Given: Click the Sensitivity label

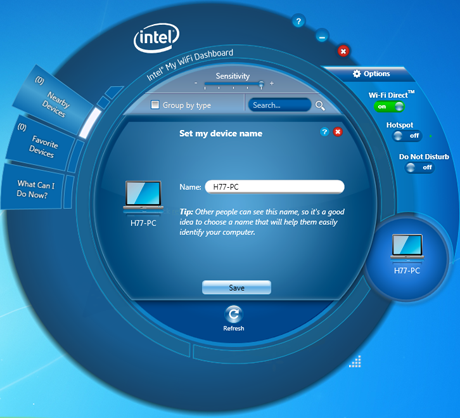Looking at the screenshot, I should (x=232, y=76).
